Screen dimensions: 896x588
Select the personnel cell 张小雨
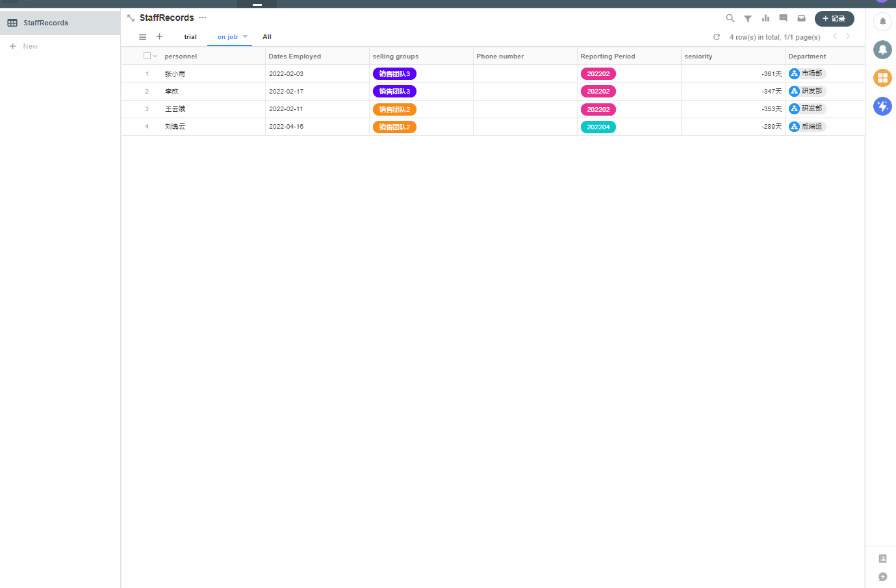coord(175,74)
